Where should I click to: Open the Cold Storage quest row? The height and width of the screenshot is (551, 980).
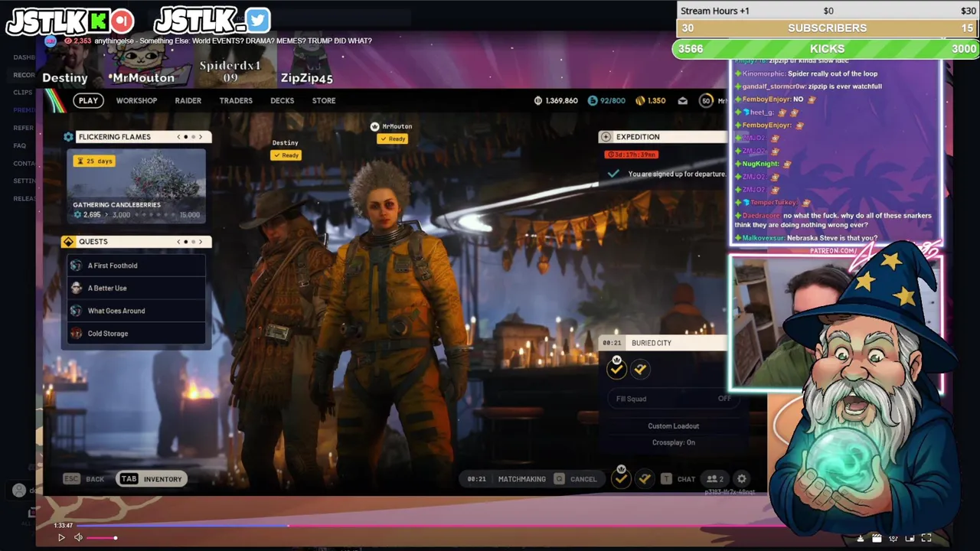click(136, 334)
